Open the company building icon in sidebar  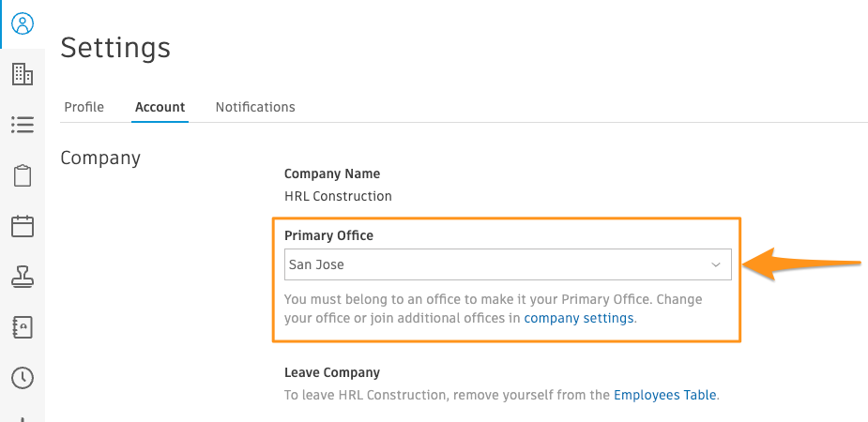tap(23, 73)
